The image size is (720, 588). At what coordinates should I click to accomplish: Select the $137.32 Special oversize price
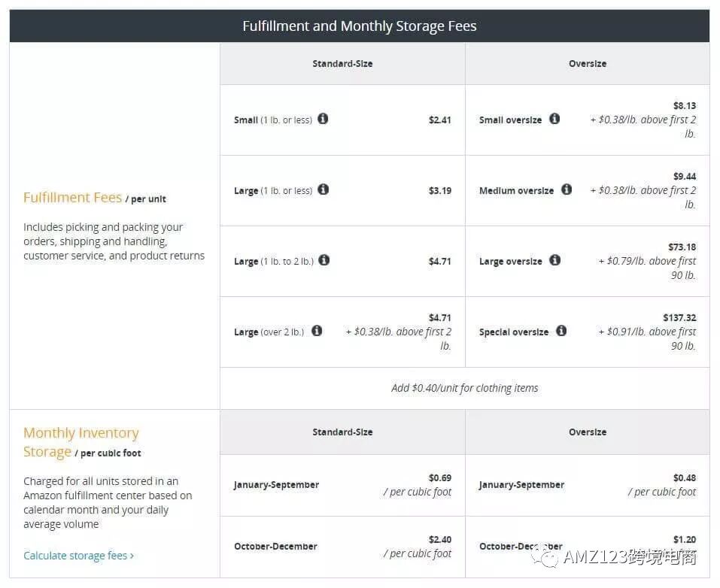coord(679,318)
